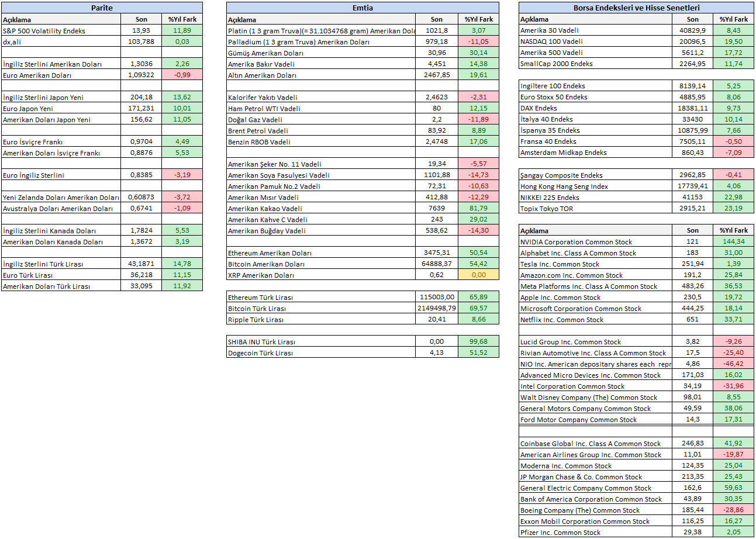Select İngiliz Sterlini Japon Yeni row label

(61, 97)
